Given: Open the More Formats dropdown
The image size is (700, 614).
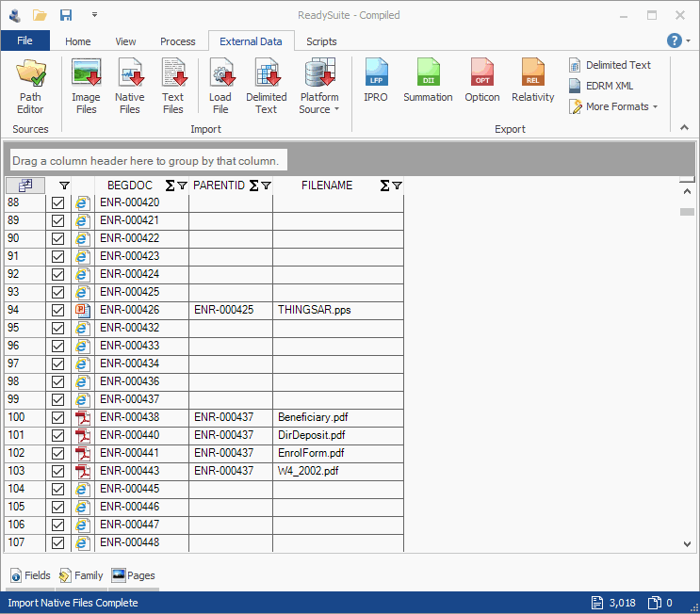Looking at the screenshot, I should (x=613, y=107).
